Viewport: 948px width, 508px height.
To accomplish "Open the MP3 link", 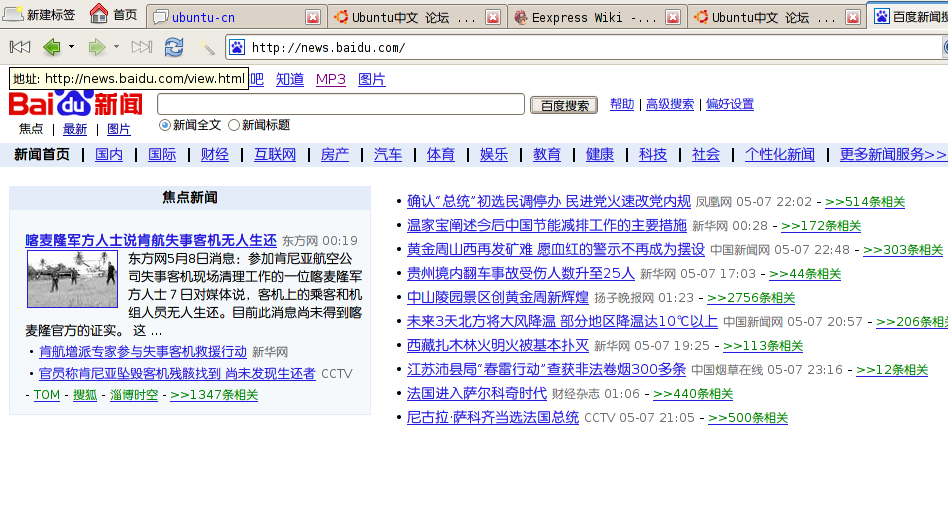I will point(331,79).
